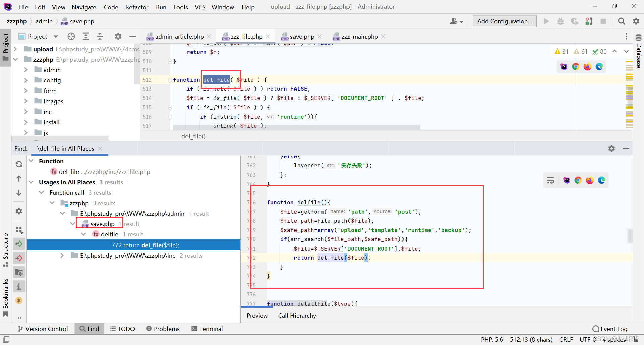Click the soft-wrap icon in preview pane
The height and width of the screenshot is (345, 644).
[551, 180]
